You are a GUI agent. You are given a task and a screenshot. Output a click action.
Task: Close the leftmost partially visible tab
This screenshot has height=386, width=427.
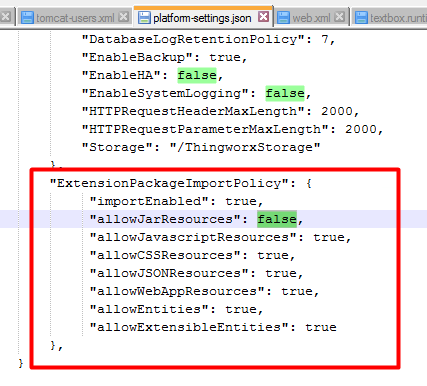(x=6, y=17)
